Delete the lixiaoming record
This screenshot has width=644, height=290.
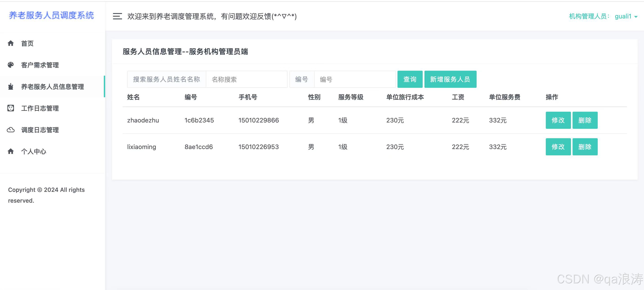point(585,147)
